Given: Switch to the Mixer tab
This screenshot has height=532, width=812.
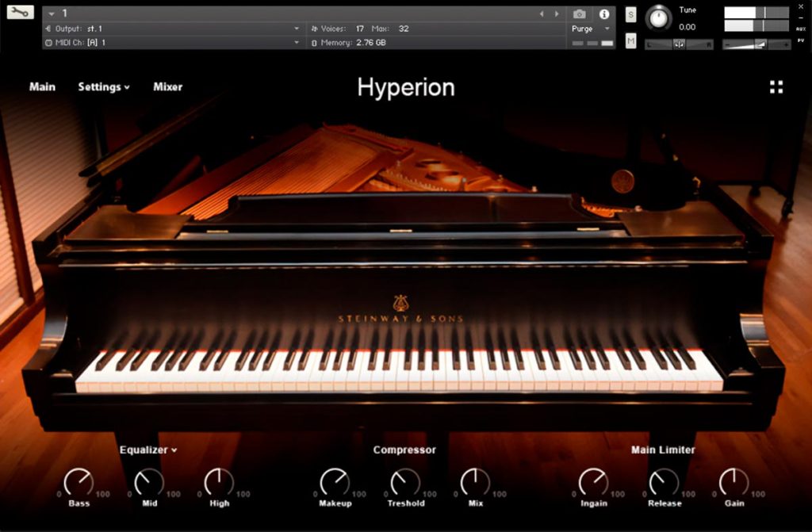Looking at the screenshot, I should [x=168, y=87].
